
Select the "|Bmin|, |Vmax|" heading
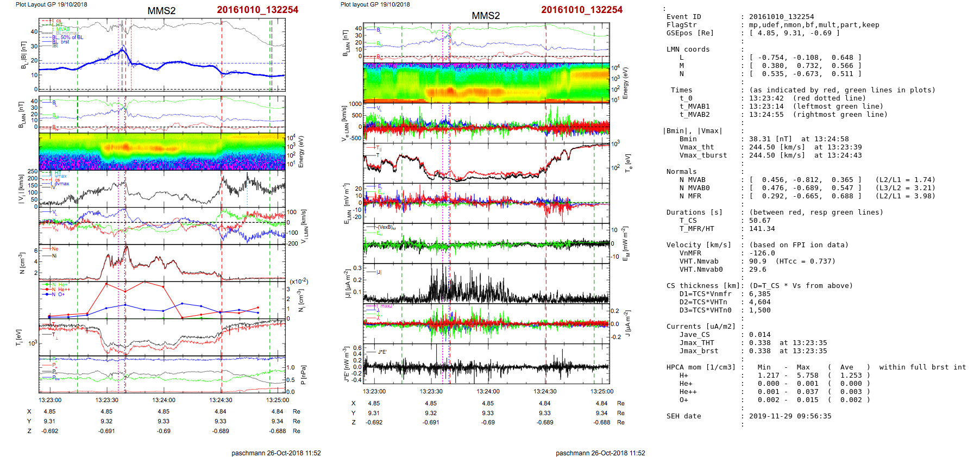coord(692,131)
